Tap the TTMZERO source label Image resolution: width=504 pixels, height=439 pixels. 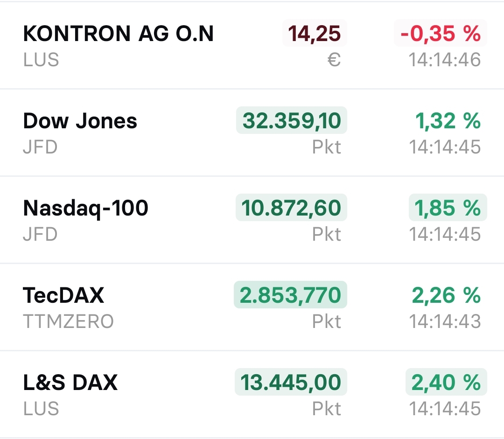[68, 321]
